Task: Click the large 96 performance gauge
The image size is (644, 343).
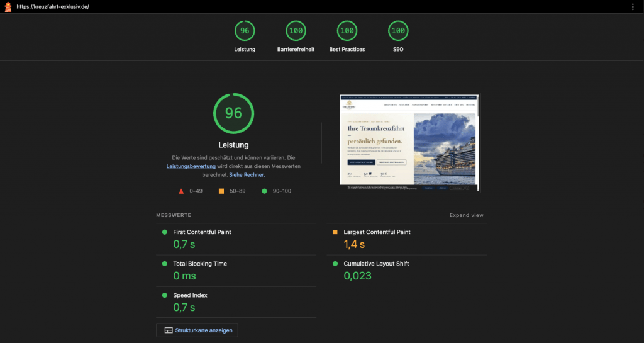Action: point(233,113)
